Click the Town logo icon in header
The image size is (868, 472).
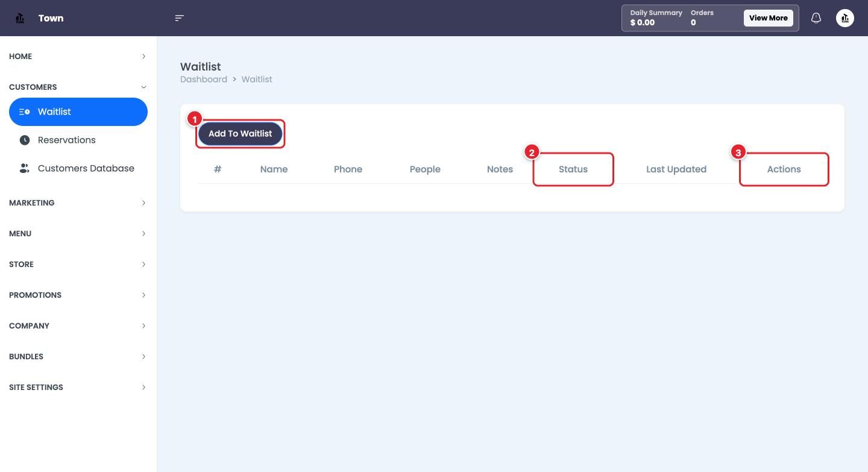(x=20, y=18)
